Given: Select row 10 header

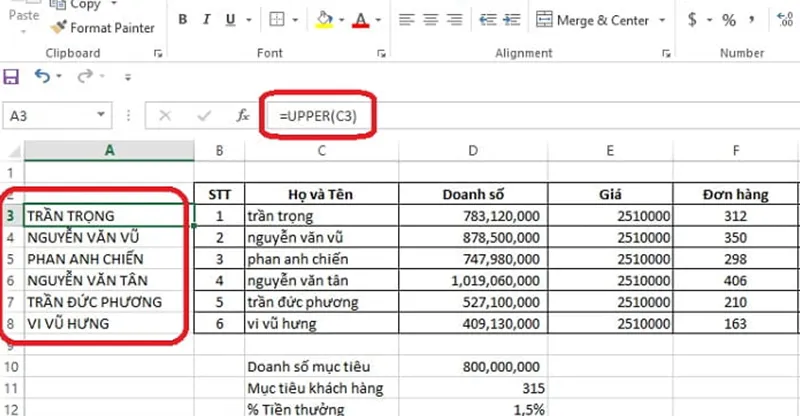Looking at the screenshot, I should [x=12, y=366].
